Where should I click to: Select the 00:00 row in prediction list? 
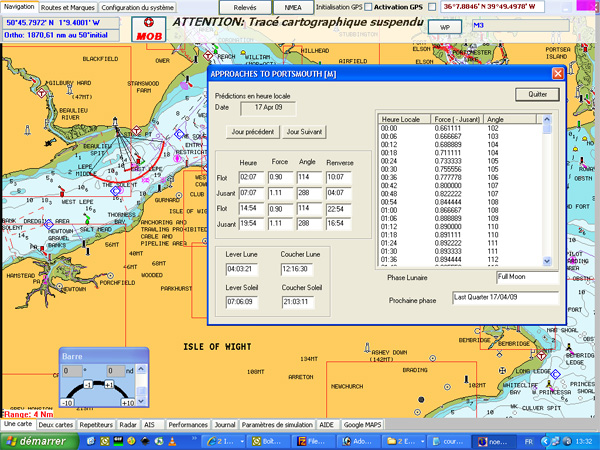click(460, 128)
